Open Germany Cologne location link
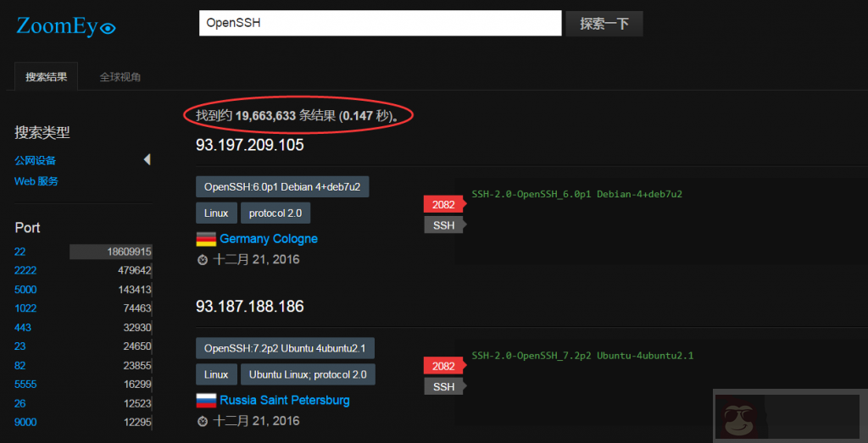 tap(269, 239)
